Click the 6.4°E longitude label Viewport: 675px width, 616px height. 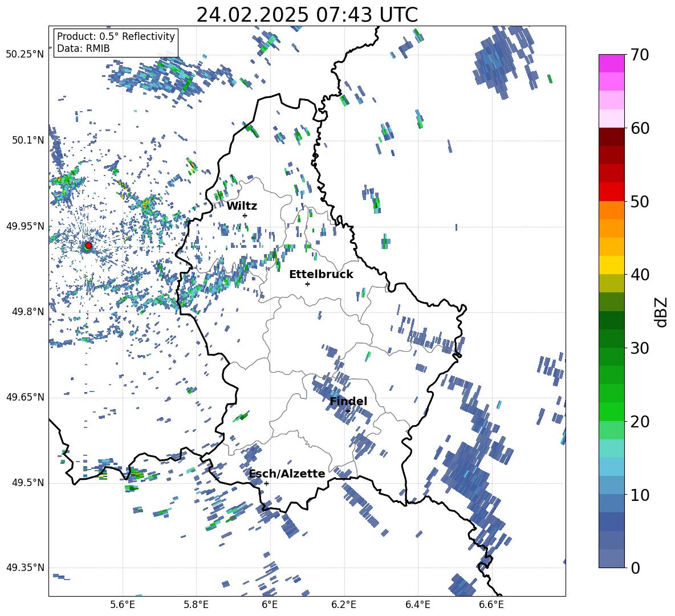pos(417,605)
